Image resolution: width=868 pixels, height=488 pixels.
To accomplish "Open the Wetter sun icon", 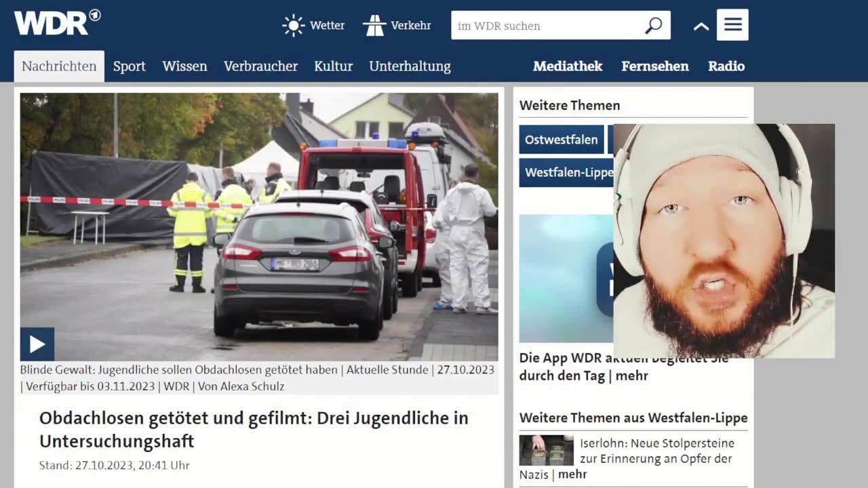I will tap(294, 26).
